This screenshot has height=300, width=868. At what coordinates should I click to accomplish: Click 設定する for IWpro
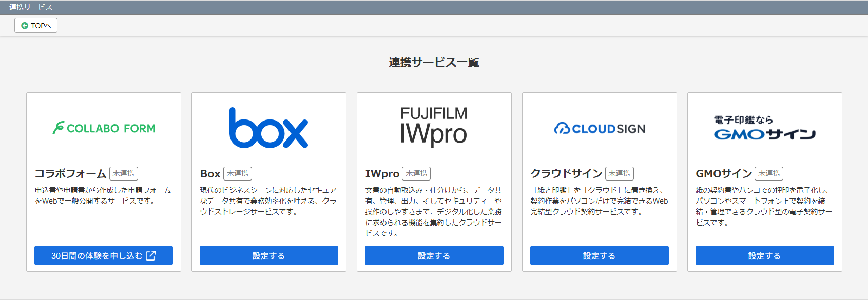click(x=434, y=255)
